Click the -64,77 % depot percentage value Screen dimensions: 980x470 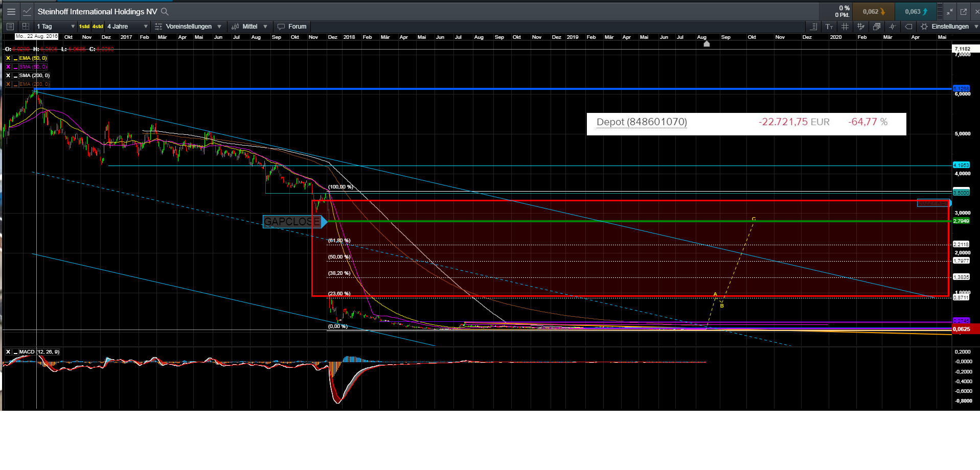[868, 122]
